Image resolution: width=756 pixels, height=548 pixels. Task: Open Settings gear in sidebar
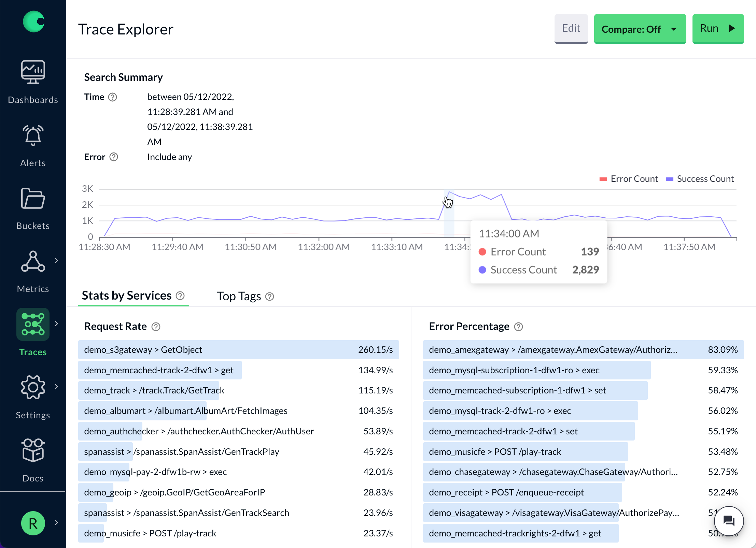[x=33, y=388]
